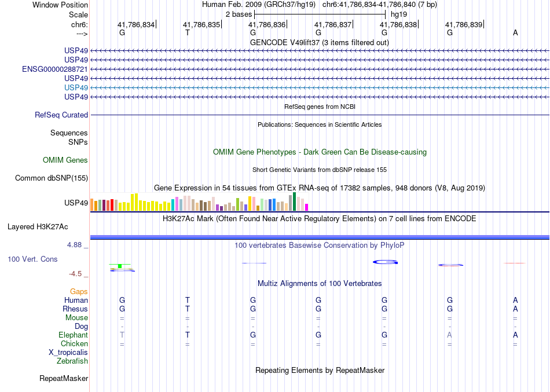
Task: Click the Layered H3K27Ac label
Action: point(38,227)
